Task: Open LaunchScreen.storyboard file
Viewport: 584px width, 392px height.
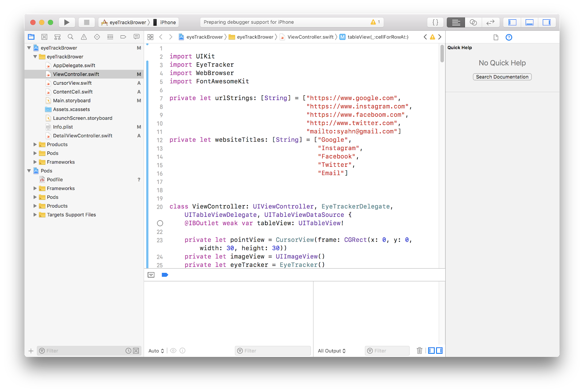Action: 82,118
